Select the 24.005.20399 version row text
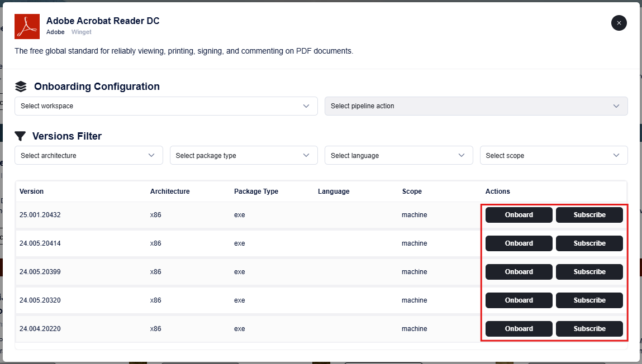 [40, 272]
